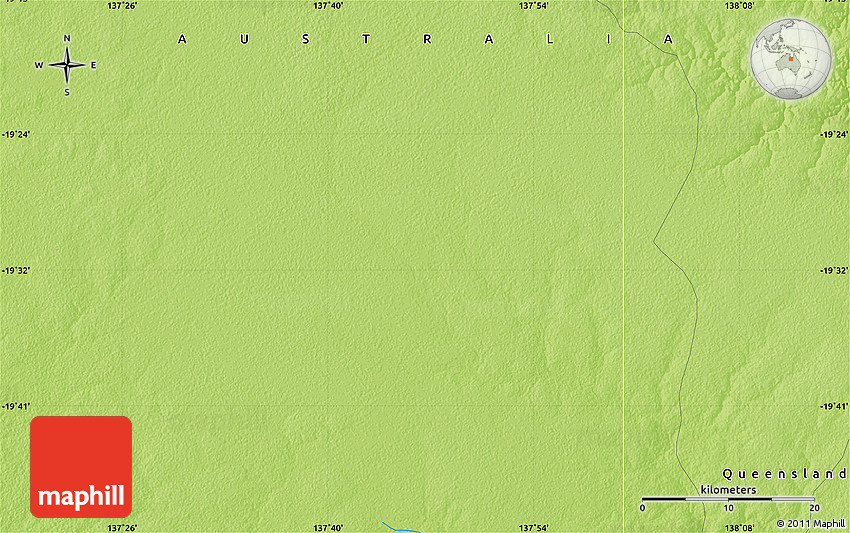This screenshot has height=533, width=850.
Task: Click the N label on the compass
Action: 67,38
